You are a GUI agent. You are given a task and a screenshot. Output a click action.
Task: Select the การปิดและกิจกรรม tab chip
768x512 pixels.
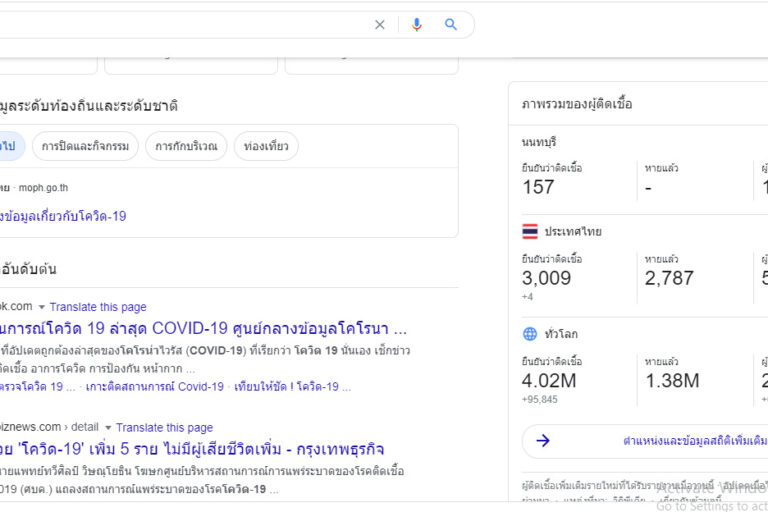(x=85, y=147)
